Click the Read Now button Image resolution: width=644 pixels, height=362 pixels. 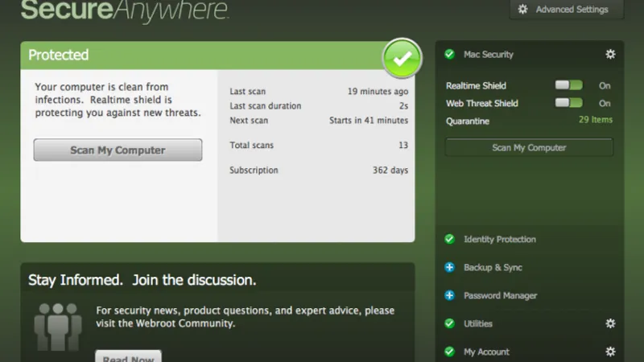pos(129,356)
